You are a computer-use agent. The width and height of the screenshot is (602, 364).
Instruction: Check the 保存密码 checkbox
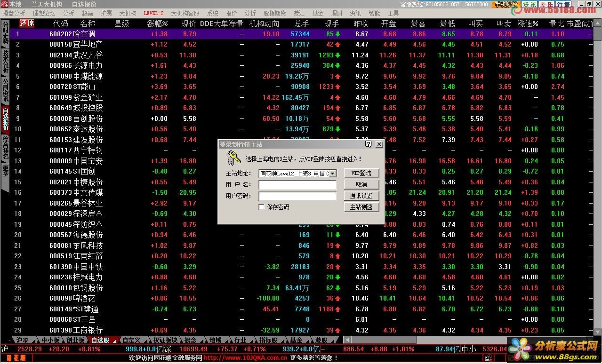[x=262, y=207]
